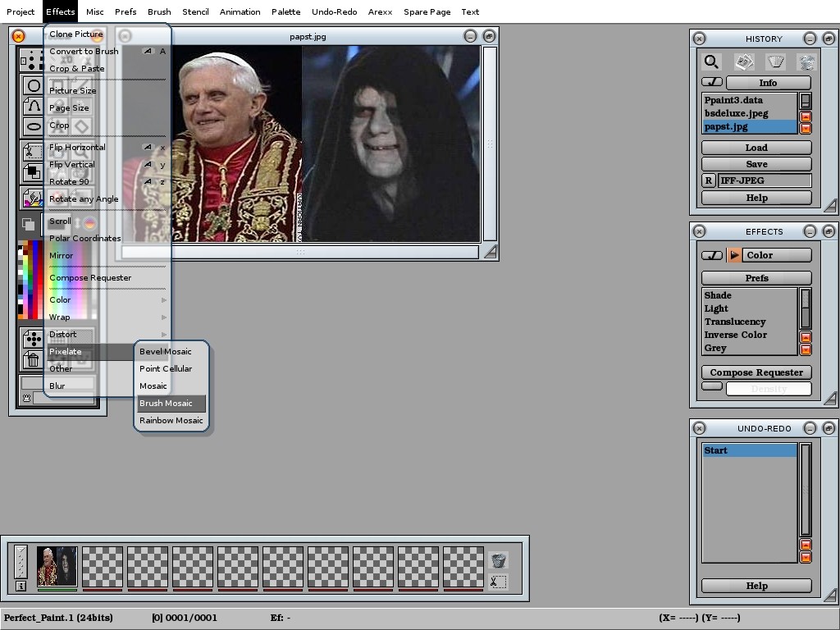The image size is (840, 630).
Task: Click the foreground/background color squares icon
Action: [29, 225]
